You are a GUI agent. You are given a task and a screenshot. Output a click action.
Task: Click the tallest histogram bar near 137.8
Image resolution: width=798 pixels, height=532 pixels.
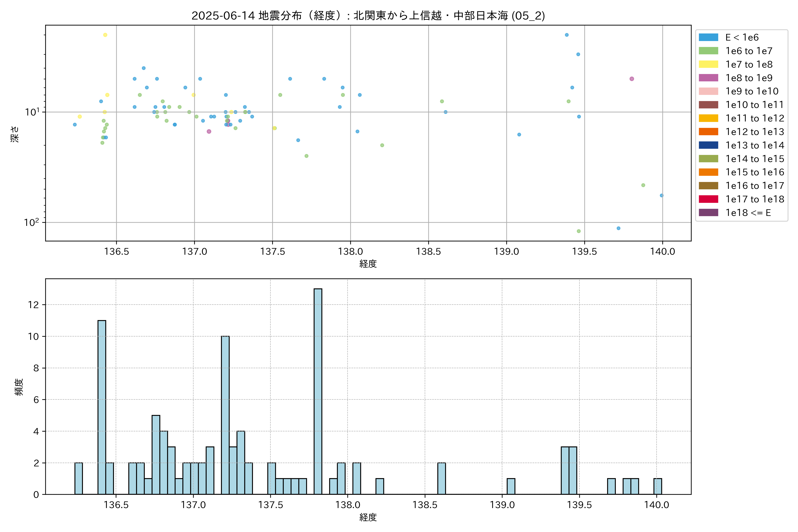point(318,391)
